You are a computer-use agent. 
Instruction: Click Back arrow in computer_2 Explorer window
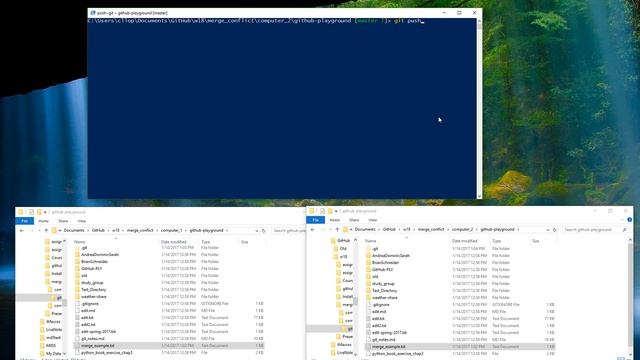pos(313,230)
